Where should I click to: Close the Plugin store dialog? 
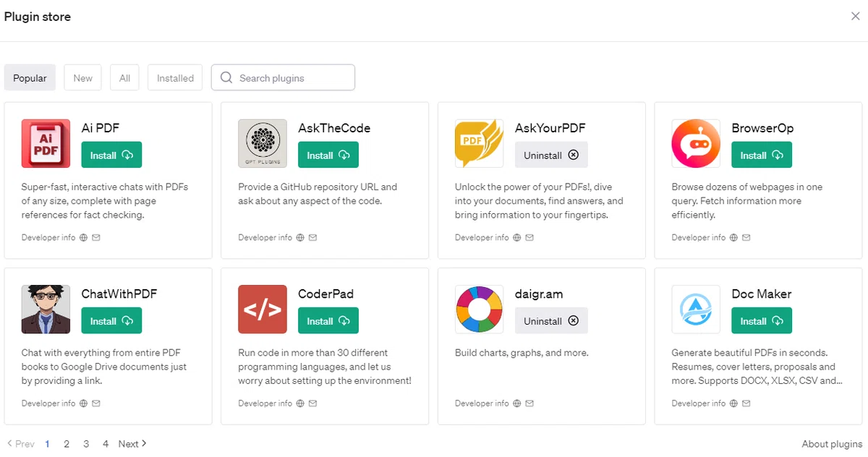coord(855,16)
